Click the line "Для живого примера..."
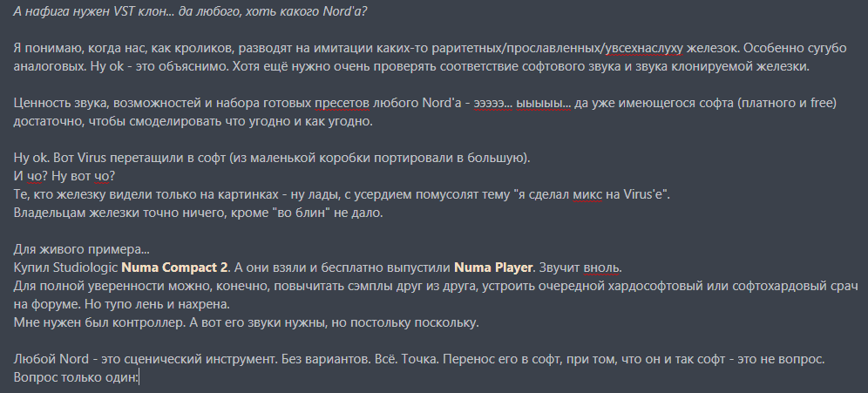This screenshot has height=393, width=868. 76,248
